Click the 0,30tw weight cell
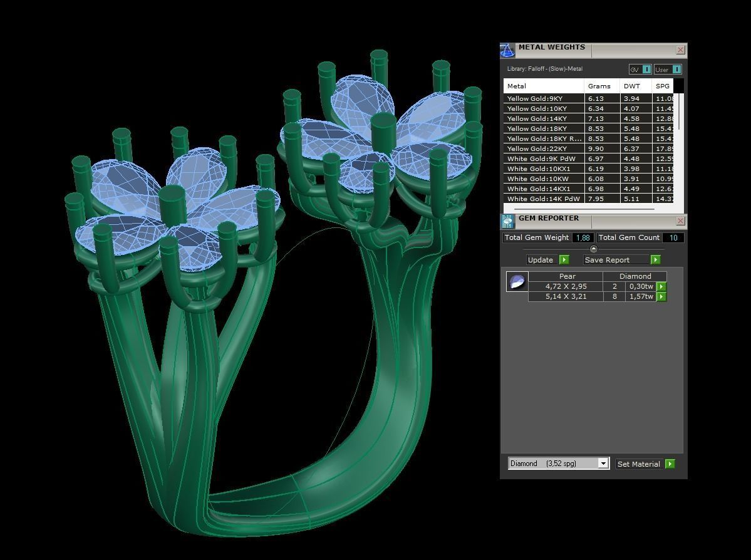Screen dimensions: 751x560 point(641,286)
